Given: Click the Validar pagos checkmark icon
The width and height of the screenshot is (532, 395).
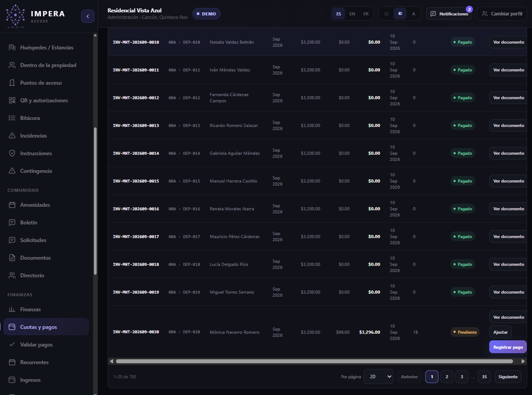Looking at the screenshot, I should click(x=12, y=345).
